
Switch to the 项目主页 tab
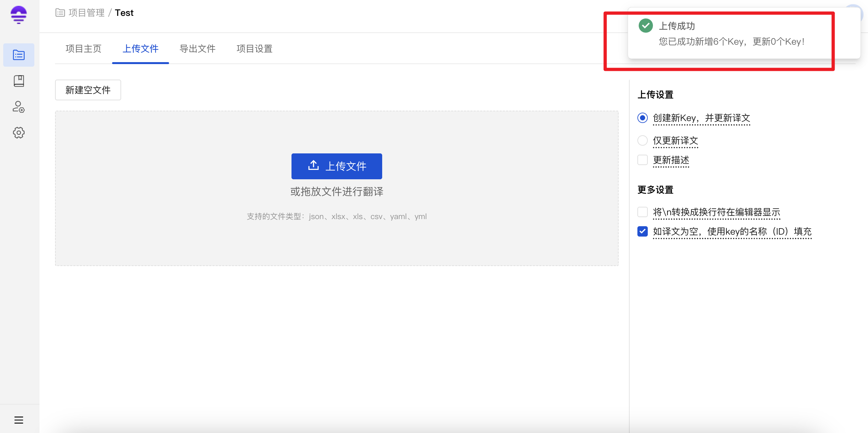pyautogui.click(x=83, y=49)
